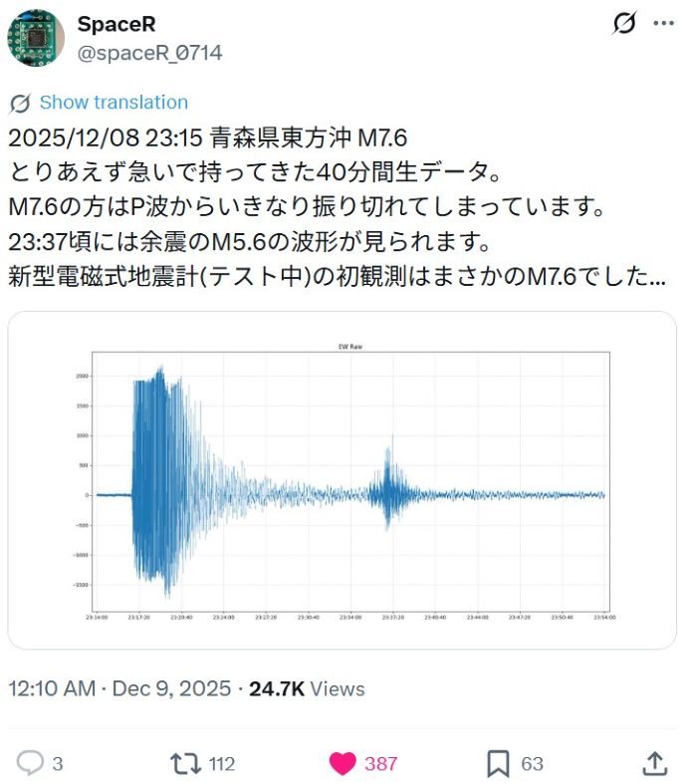Click the repost arrows icon

tap(184, 763)
